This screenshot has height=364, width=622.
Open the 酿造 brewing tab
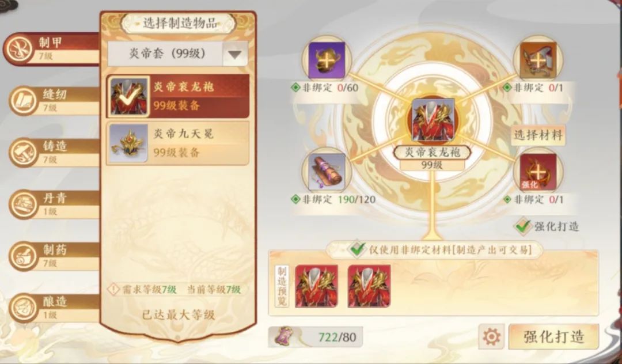[x=53, y=308]
